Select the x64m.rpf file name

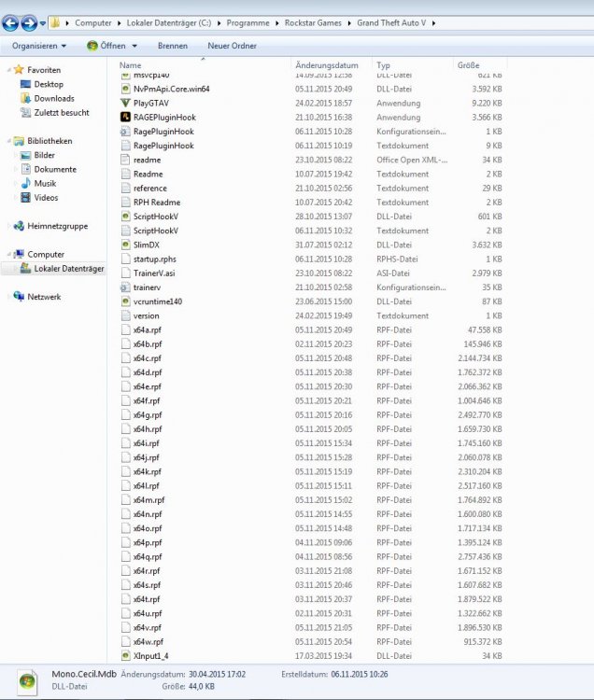pyautogui.click(x=148, y=500)
